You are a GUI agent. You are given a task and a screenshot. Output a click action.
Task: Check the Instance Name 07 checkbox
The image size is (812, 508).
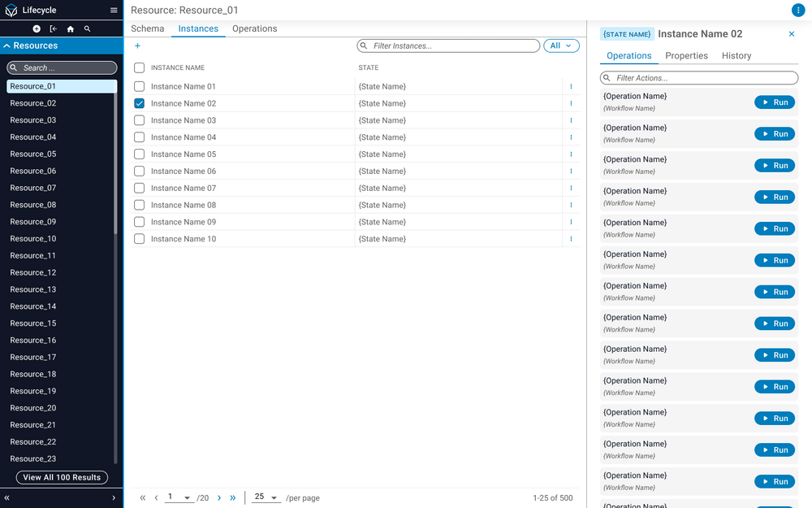point(138,188)
